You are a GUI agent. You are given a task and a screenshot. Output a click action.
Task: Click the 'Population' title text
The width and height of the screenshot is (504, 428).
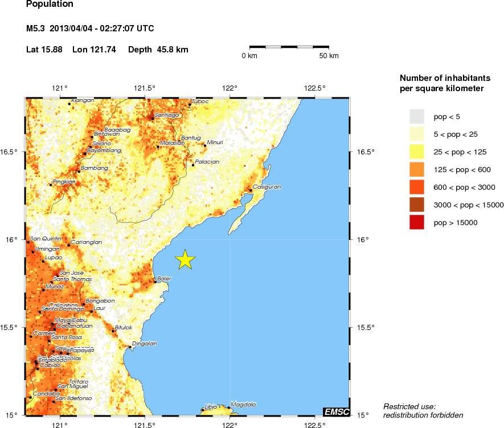[50, 4]
